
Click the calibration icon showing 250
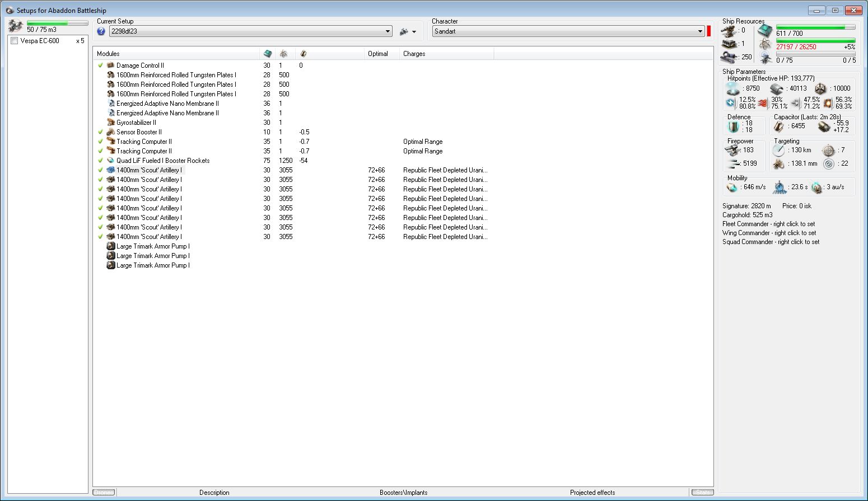click(x=729, y=57)
